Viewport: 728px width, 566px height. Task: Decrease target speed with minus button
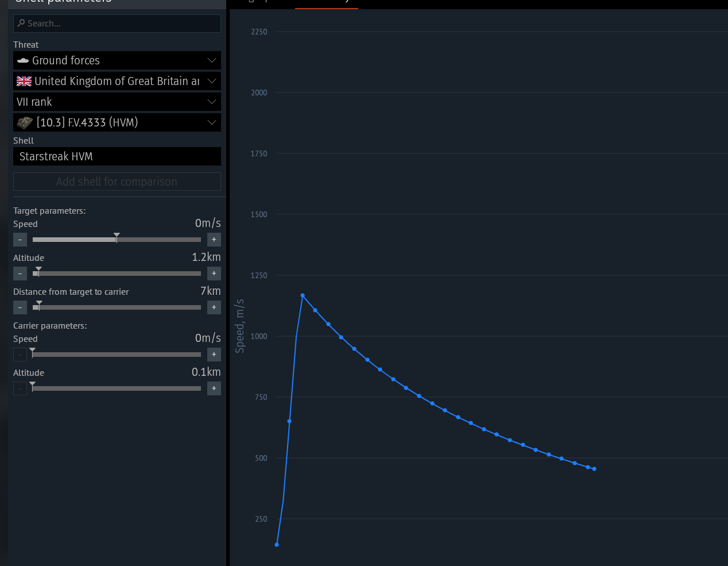20,240
